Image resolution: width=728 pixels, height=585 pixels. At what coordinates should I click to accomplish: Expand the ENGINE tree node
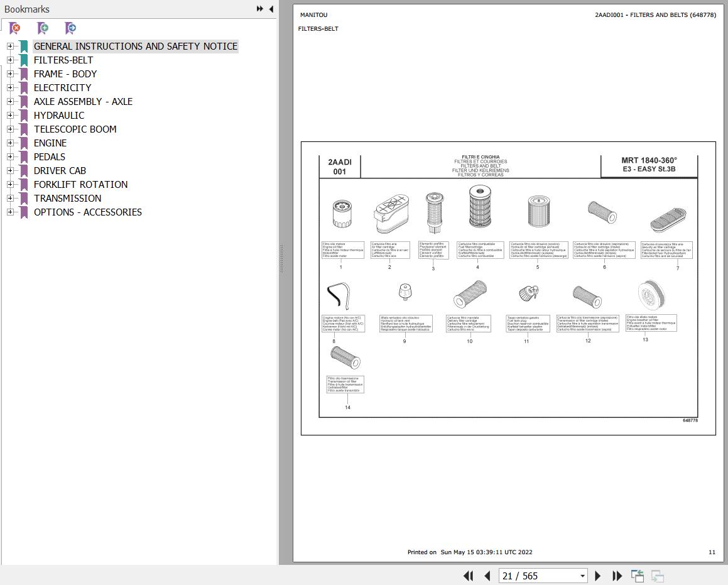pos(10,143)
